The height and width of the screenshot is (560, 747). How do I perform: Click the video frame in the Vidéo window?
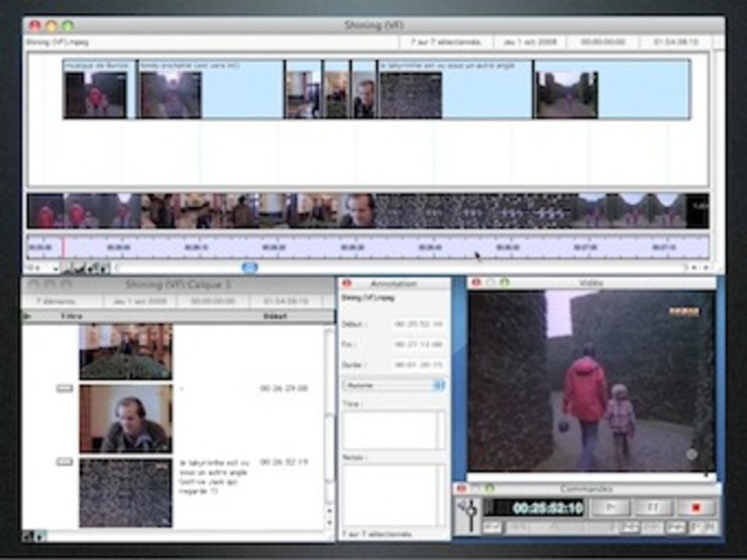point(591,382)
